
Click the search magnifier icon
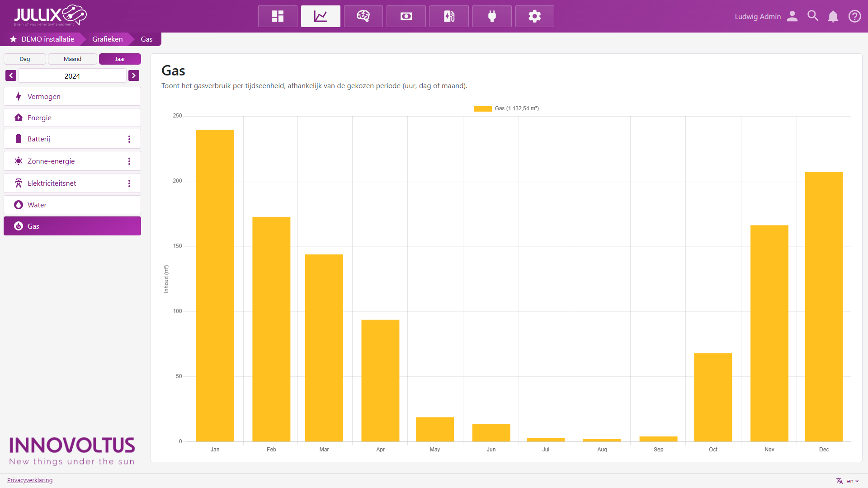click(x=813, y=16)
